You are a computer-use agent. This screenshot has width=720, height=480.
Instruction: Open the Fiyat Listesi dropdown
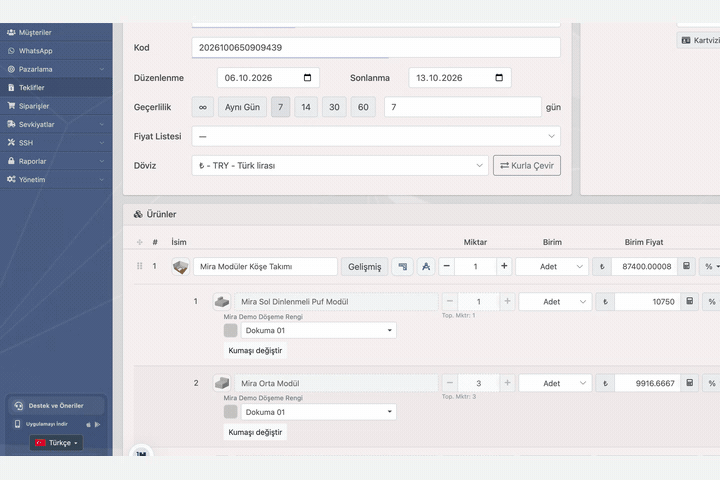[376, 136]
